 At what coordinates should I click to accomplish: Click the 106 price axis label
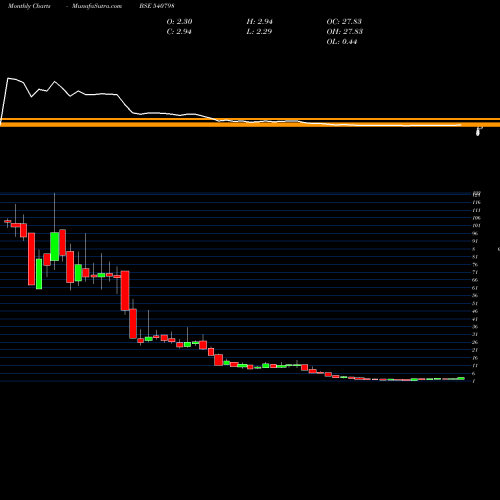476,218
